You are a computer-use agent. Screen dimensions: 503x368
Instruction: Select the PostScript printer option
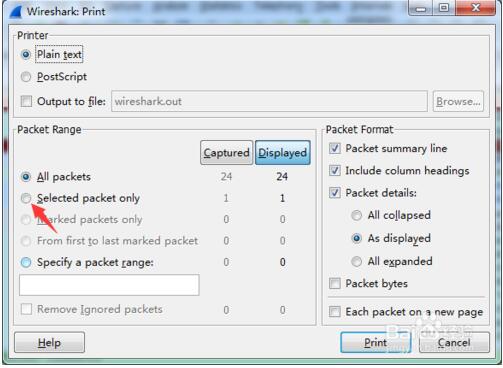(x=26, y=77)
